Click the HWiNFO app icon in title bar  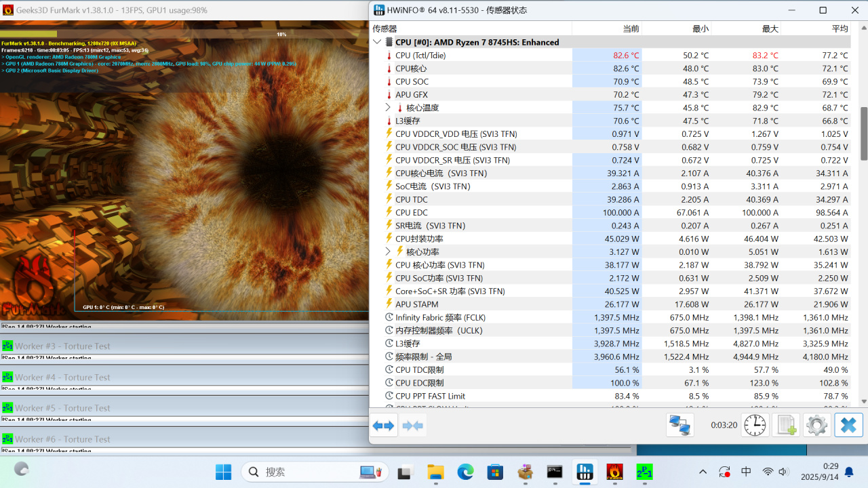378,10
